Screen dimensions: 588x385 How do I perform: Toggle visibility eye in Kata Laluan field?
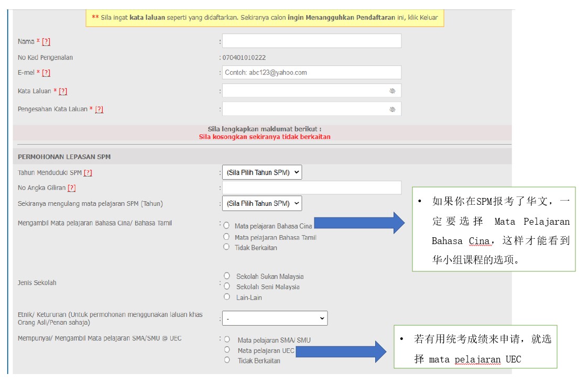click(x=392, y=91)
